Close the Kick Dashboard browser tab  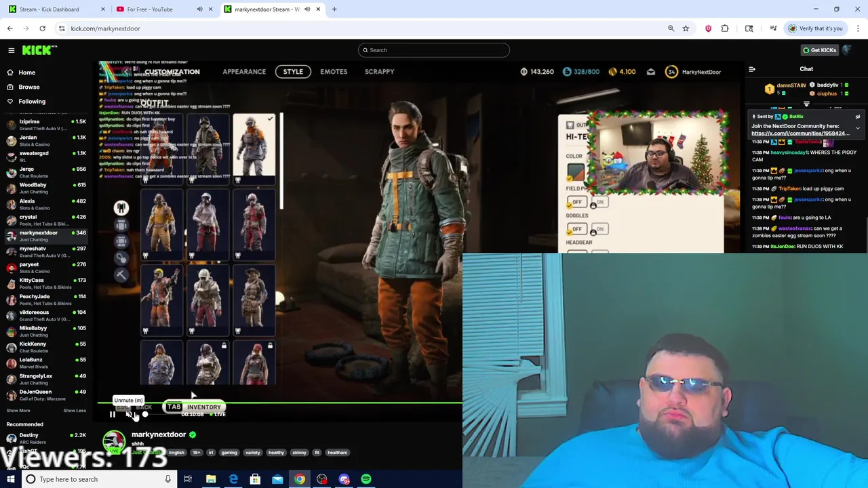tap(103, 9)
